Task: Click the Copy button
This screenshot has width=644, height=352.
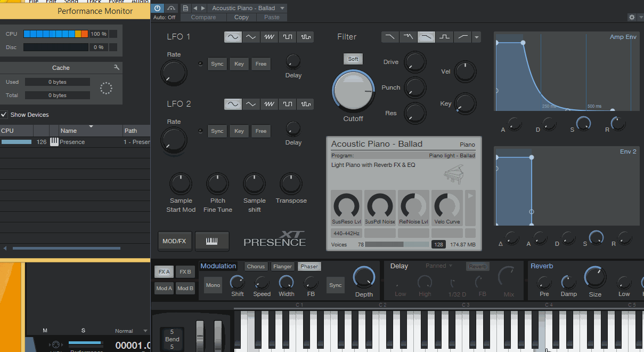Action: [x=241, y=17]
